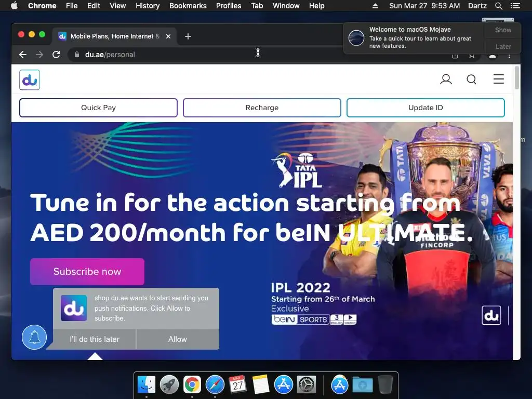This screenshot has width=532, height=399.
Task: Open Notes app in the dock
Action: tap(261, 385)
